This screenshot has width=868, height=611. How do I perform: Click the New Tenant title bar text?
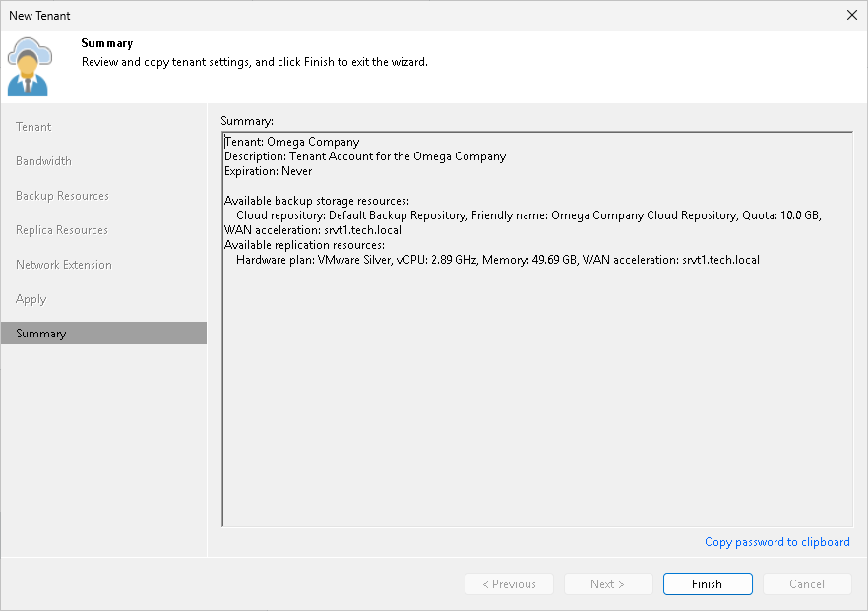39,15
